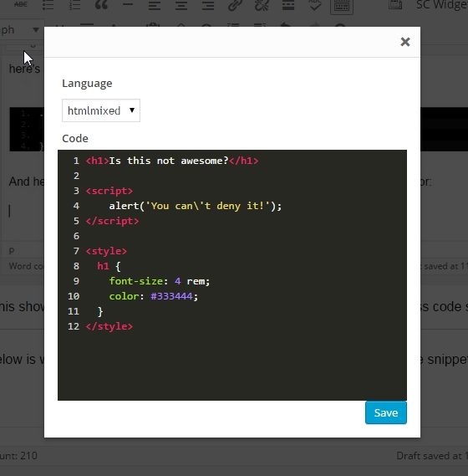Save the code snippet
The image size is (468, 476).
tap(386, 412)
